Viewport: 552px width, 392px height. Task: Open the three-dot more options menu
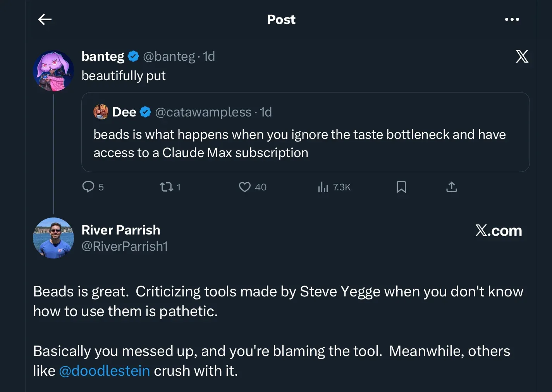tap(512, 19)
